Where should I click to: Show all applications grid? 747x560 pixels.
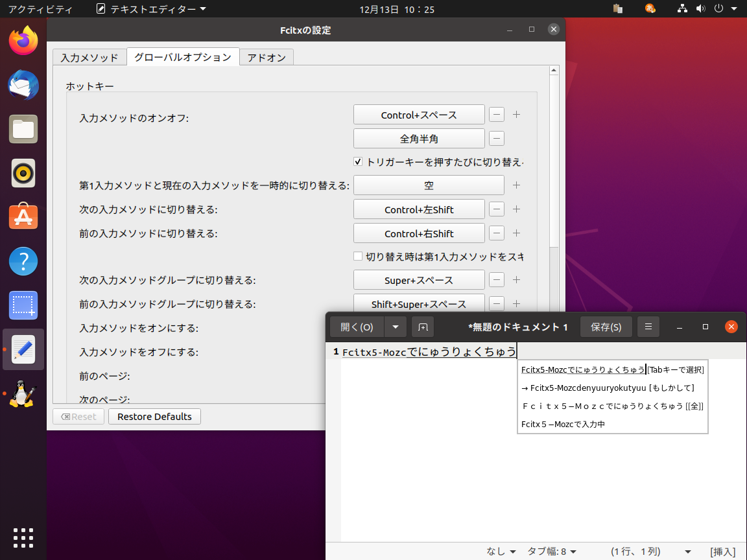point(23,538)
